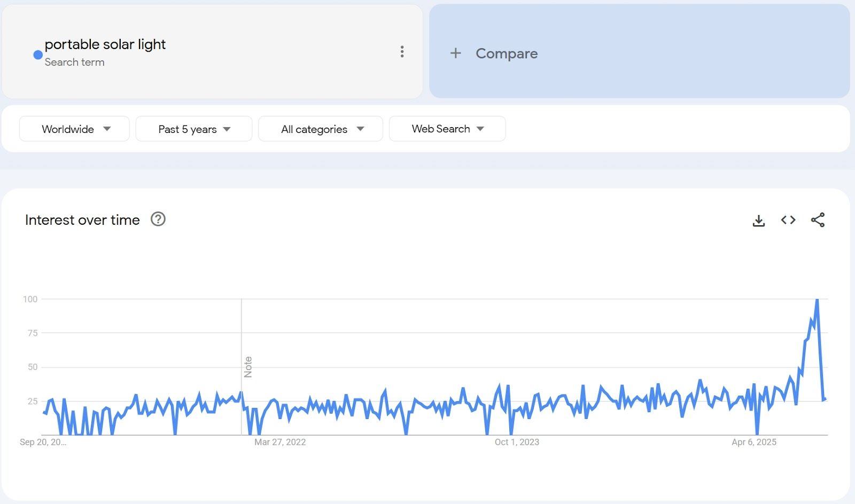Download the chart data as CSV

[758, 220]
